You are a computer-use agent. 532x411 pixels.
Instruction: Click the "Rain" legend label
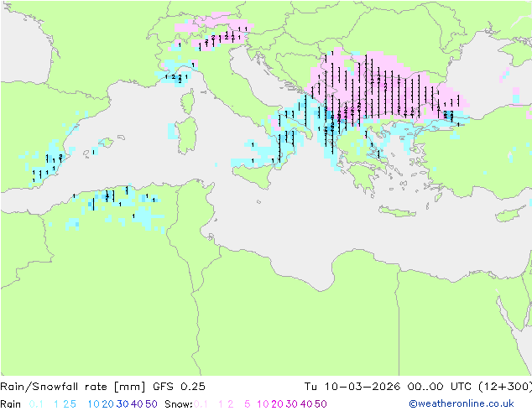(x=11, y=404)
